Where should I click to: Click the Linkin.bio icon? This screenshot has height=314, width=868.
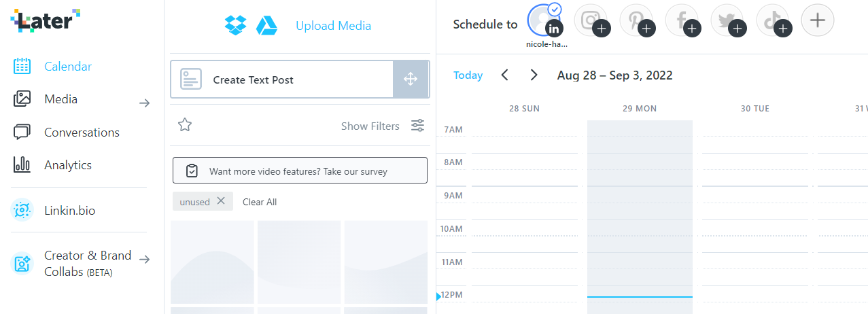pos(22,210)
